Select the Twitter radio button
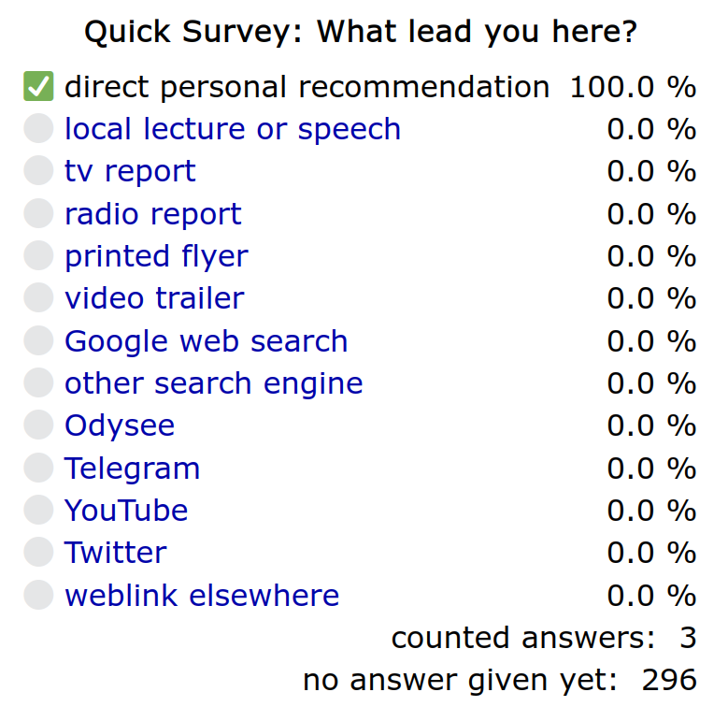 [x=38, y=553]
